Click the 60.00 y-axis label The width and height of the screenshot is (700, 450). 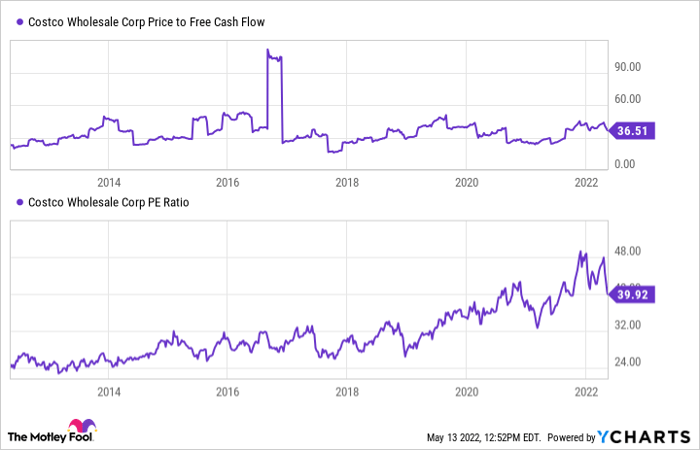[x=628, y=99]
